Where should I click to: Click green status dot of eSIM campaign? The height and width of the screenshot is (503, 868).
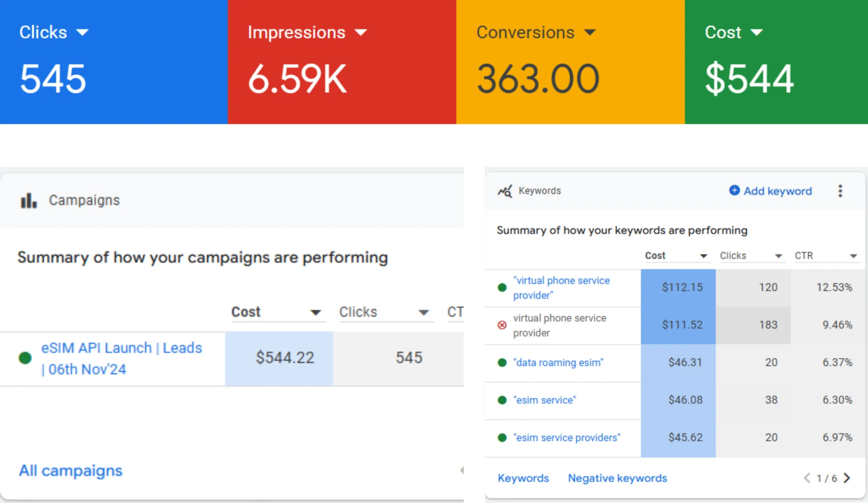pyautogui.click(x=25, y=358)
